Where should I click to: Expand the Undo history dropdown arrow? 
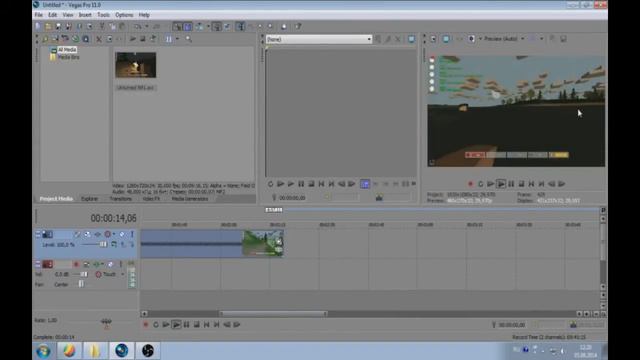pos(147,27)
